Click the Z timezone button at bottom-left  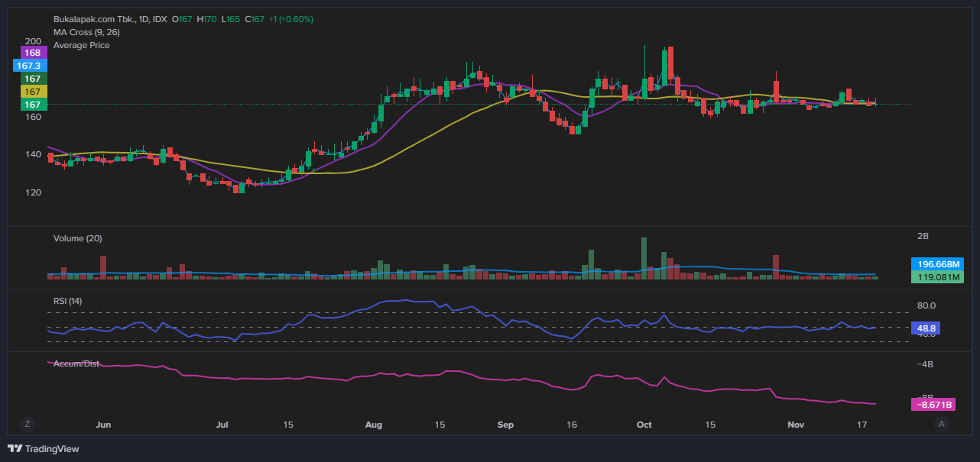pos(28,424)
